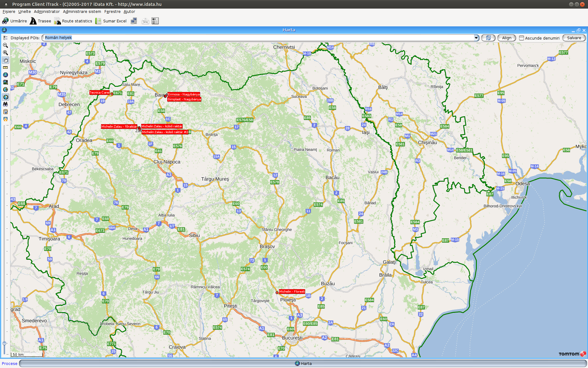Viewport: 588px width, 368px height.
Task: Click the warning triangle icon in sidebar
Action: [x=5, y=119]
